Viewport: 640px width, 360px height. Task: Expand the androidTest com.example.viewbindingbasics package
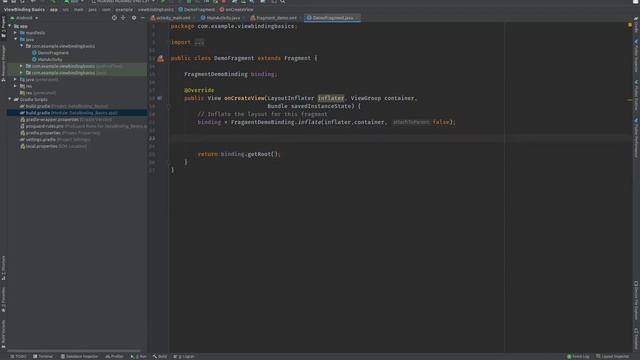pos(22,66)
